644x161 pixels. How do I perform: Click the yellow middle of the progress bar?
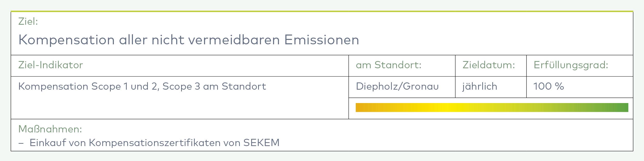pos(446,107)
